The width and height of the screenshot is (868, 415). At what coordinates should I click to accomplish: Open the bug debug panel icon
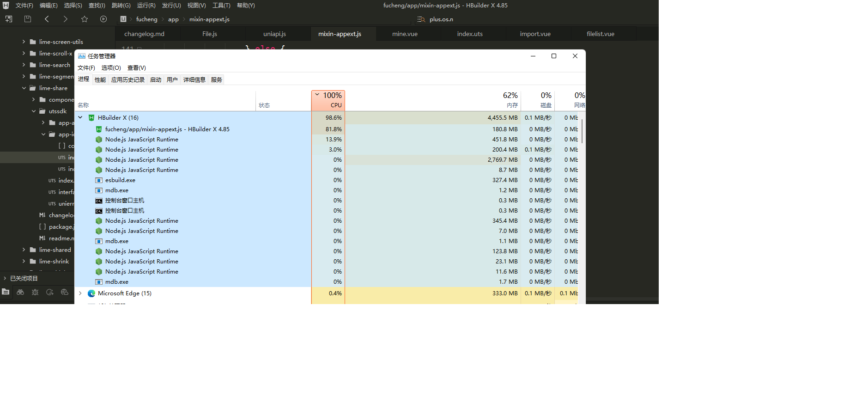[x=35, y=292]
